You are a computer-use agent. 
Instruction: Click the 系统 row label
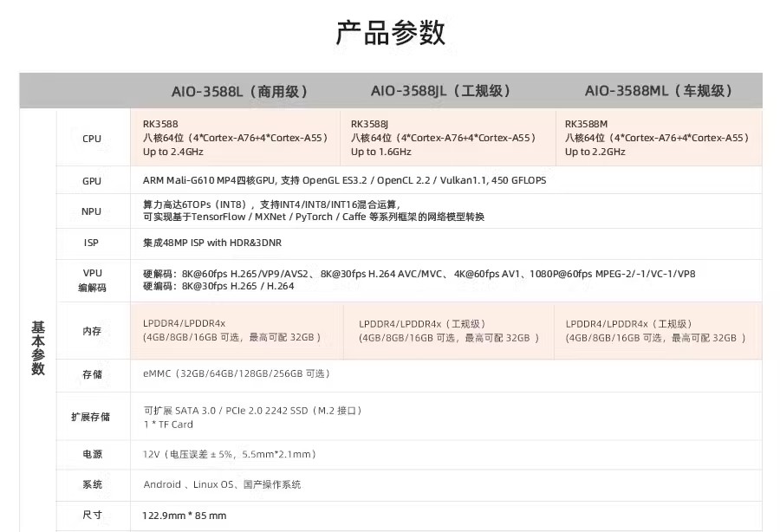coord(92,484)
